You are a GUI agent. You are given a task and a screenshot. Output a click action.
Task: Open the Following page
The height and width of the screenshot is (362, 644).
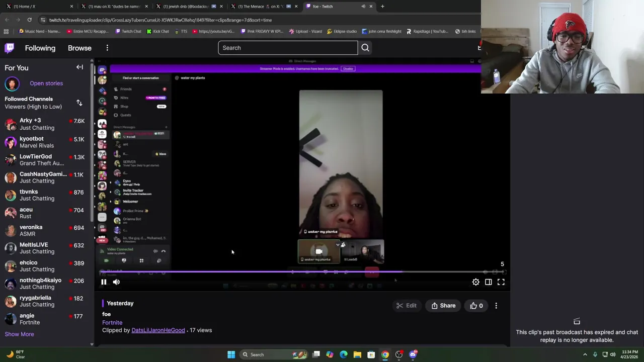tap(40, 48)
